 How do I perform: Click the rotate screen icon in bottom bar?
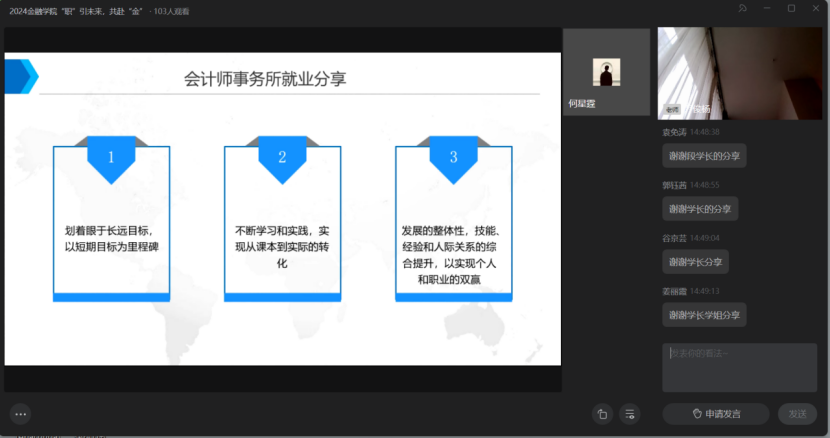pyautogui.click(x=602, y=414)
